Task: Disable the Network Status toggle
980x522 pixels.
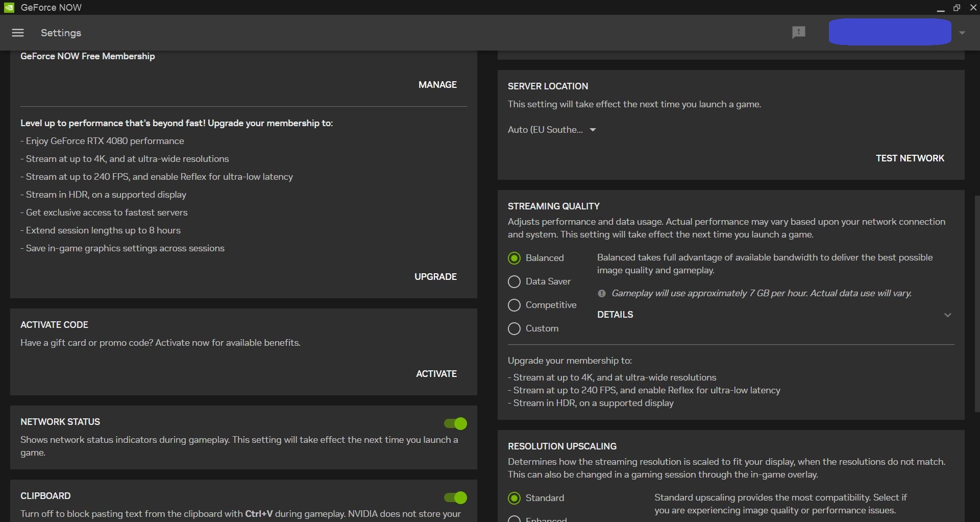Action: click(455, 423)
